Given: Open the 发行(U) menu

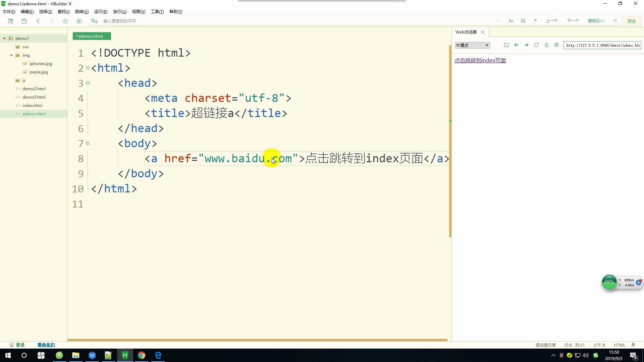Looking at the screenshot, I should click(x=119, y=11).
